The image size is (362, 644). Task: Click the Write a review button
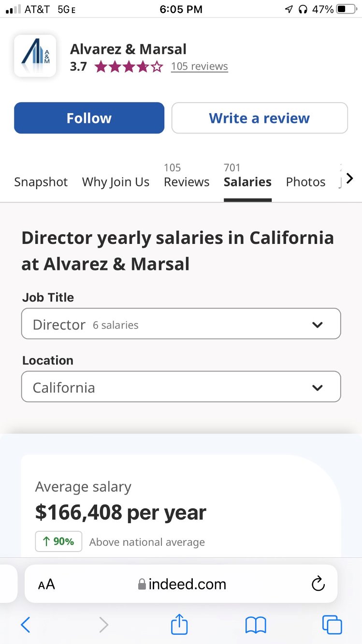[x=260, y=118]
